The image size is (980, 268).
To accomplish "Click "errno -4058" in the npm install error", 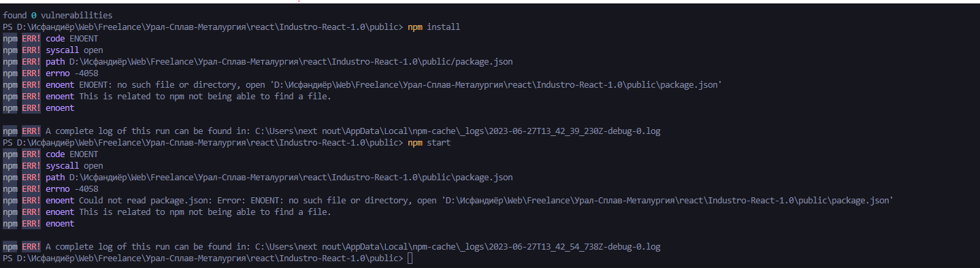I will pos(72,73).
